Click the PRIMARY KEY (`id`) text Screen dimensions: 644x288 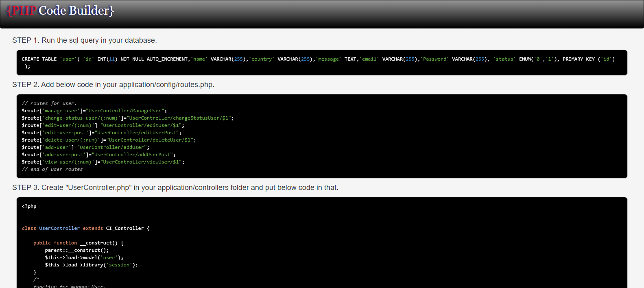589,59
